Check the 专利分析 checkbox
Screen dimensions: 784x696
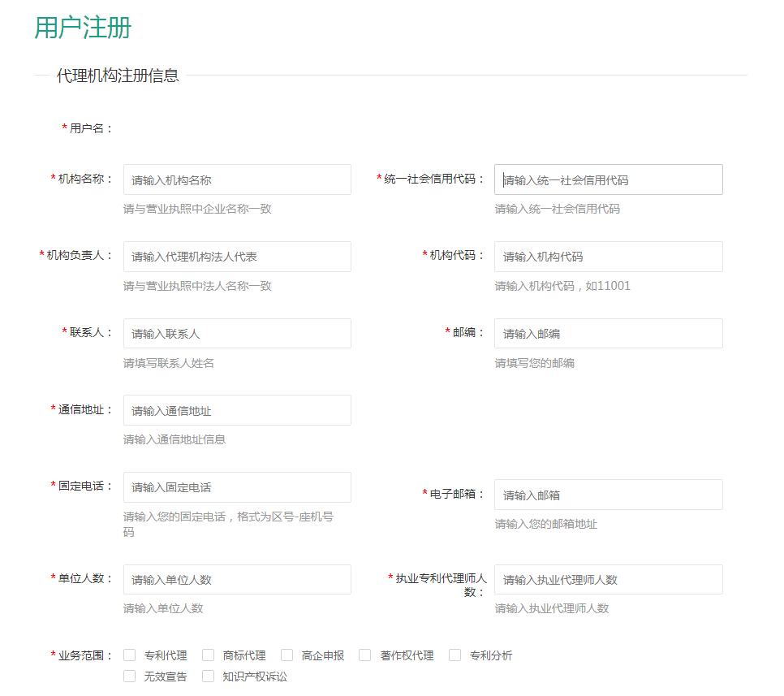point(455,655)
